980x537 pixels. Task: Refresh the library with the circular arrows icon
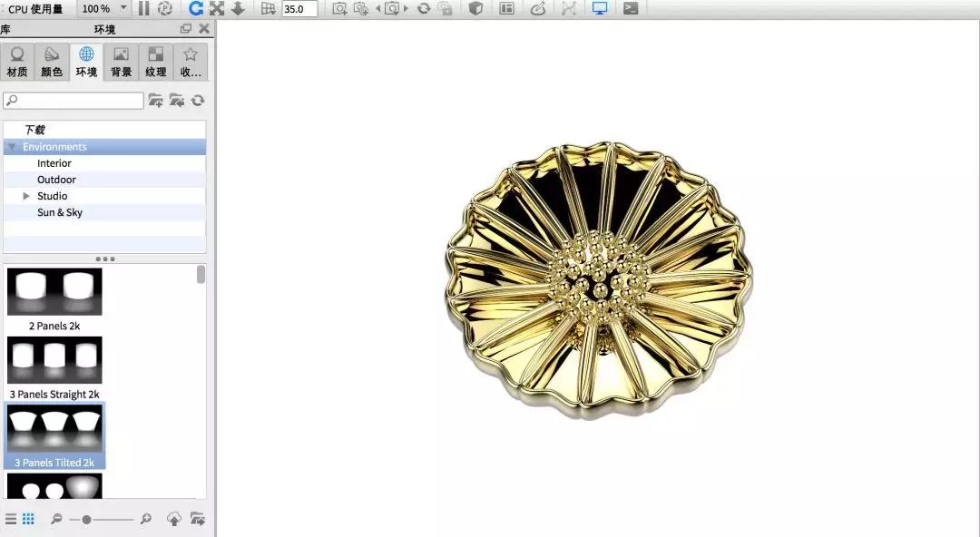click(x=197, y=101)
